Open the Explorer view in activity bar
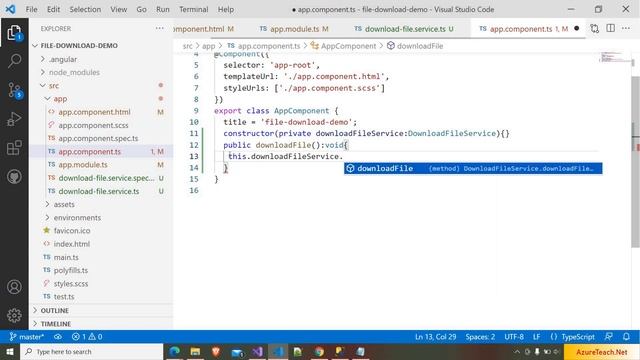The width and height of the screenshot is (640, 360). tap(14, 33)
